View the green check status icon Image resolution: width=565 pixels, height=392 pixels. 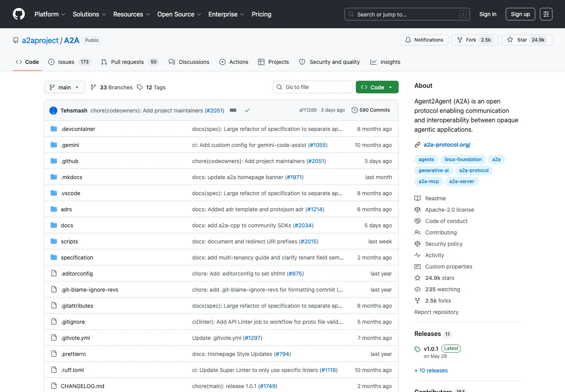click(x=247, y=111)
